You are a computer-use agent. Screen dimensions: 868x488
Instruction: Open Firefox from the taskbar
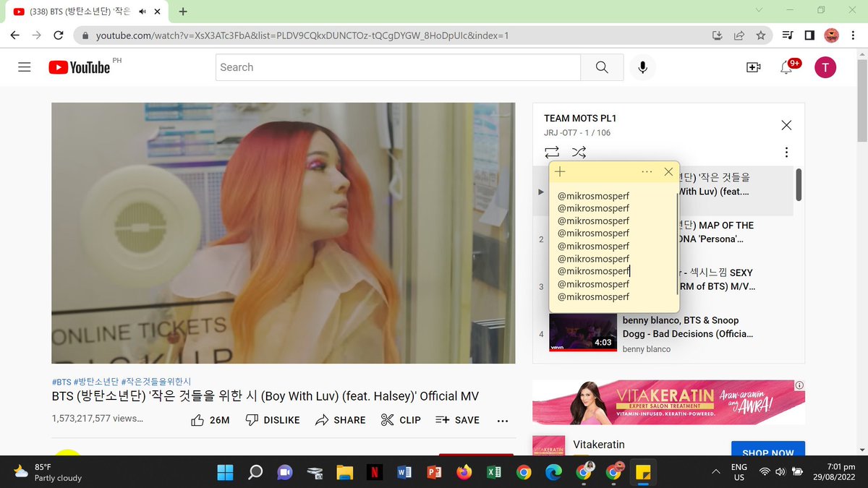click(464, 472)
